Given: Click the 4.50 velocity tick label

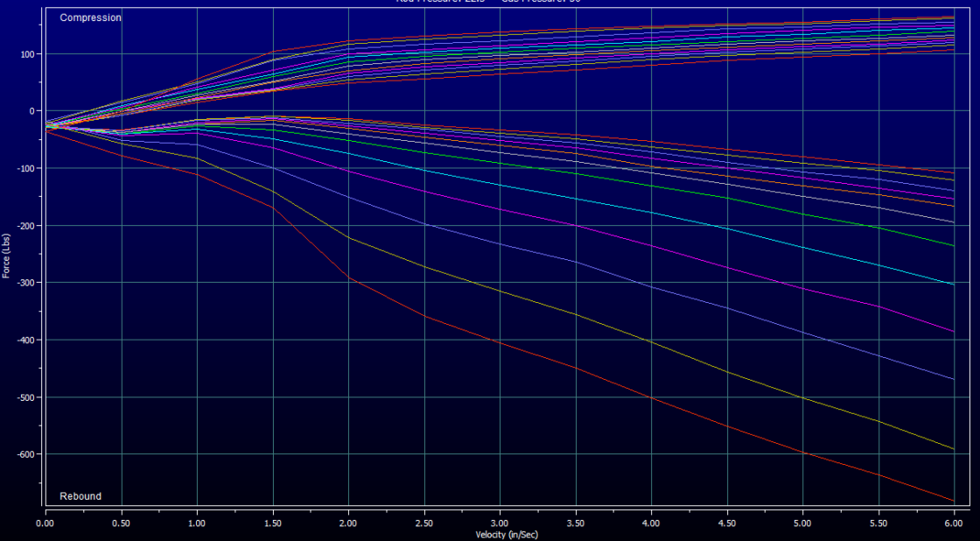Looking at the screenshot, I should click(x=726, y=523).
